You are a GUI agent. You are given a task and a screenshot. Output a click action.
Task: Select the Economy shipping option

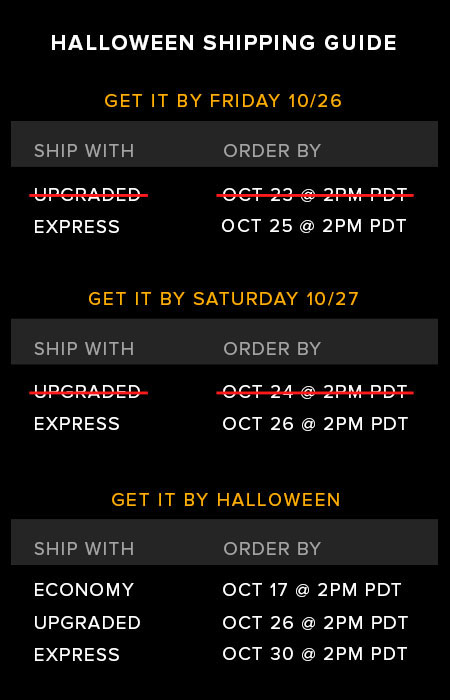84,590
